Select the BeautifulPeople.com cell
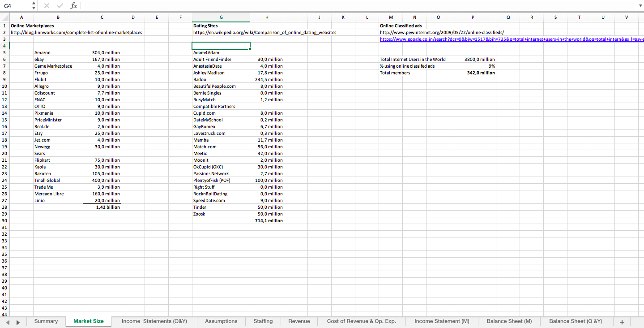644x328 pixels. point(221,86)
